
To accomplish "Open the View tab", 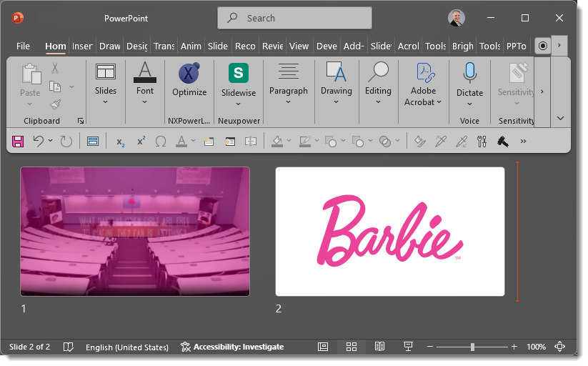I will pyautogui.click(x=299, y=46).
